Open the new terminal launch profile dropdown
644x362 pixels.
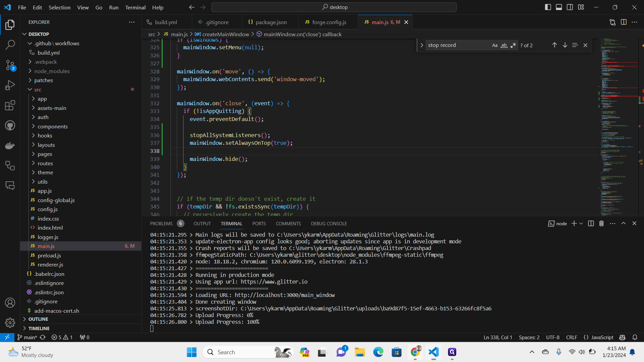coord(581,224)
